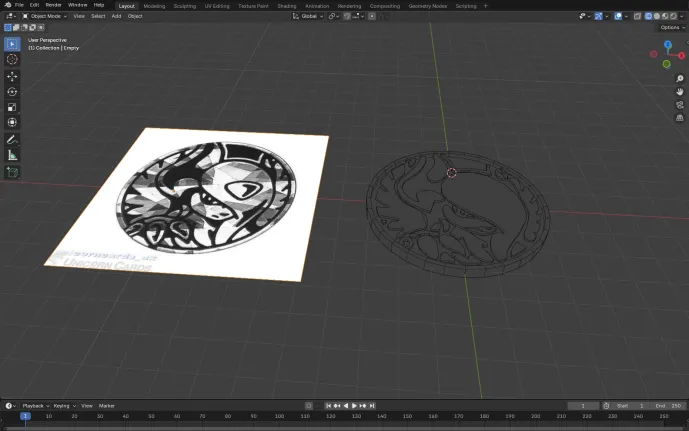Image resolution: width=689 pixels, height=431 pixels.
Task: Choose the Scale tool
Action: coord(12,107)
